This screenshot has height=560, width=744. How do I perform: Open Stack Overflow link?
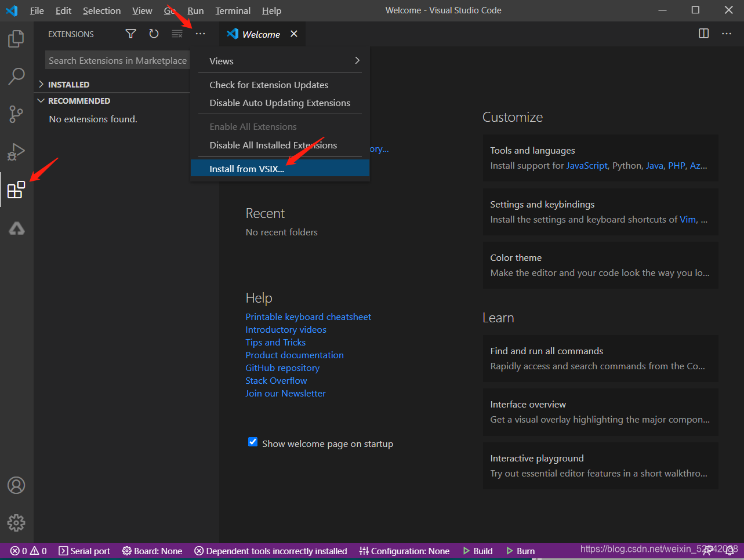(x=276, y=380)
